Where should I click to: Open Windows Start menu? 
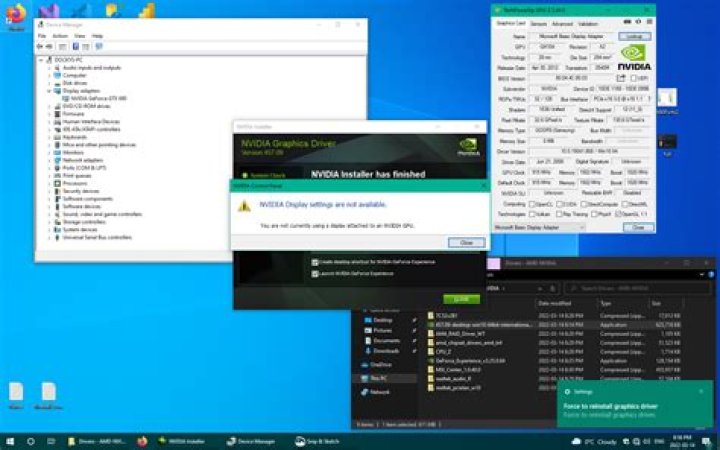click(x=10, y=441)
